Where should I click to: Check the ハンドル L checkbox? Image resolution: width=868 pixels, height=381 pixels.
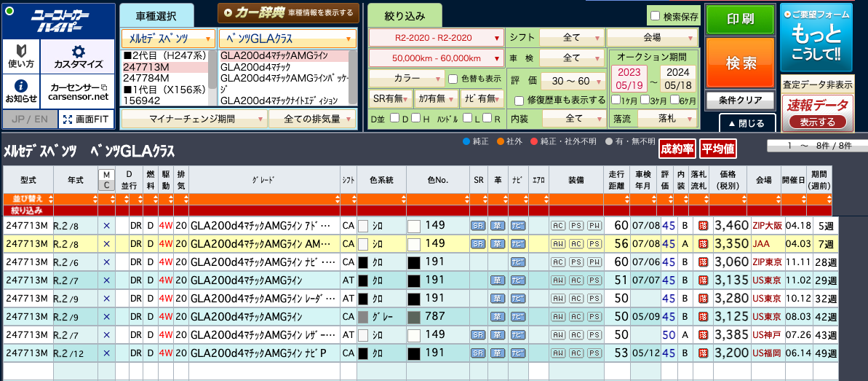(x=468, y=117)
